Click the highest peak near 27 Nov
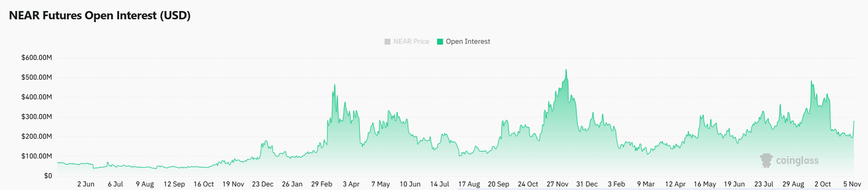Screen dimensions: 868x190 [566, 70]
